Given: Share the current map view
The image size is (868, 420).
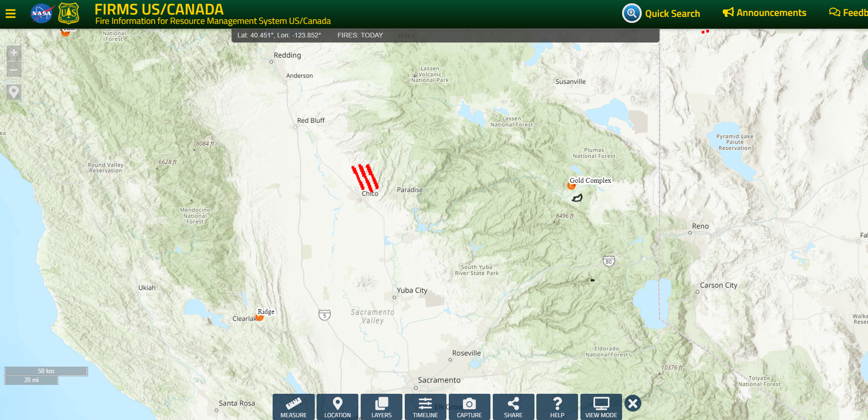Looking at the screenshot, I should pos(513,407).
